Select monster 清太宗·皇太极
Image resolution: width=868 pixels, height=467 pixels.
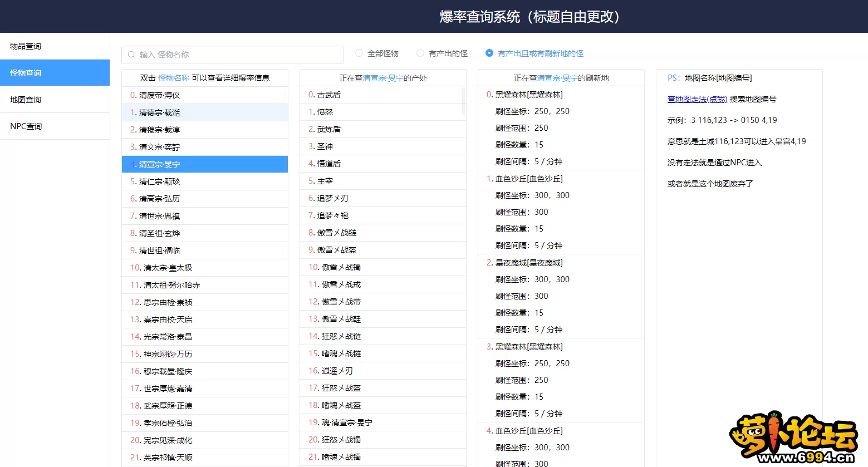(205, 268)
